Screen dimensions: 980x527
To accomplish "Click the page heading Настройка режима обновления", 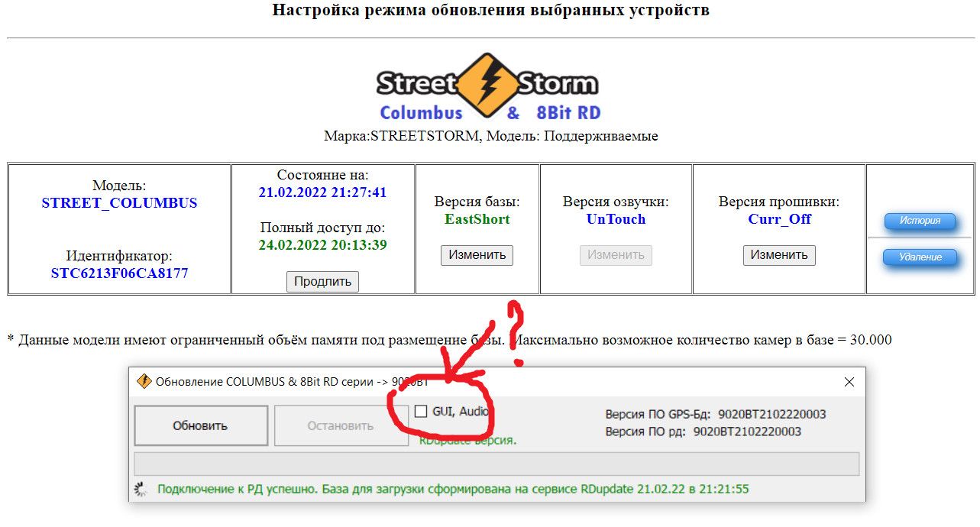I will [x=490, y=11].
